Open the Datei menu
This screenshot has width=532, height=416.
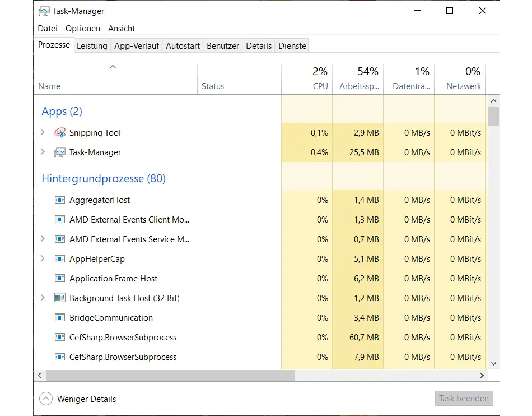click(x=48, y=29)
